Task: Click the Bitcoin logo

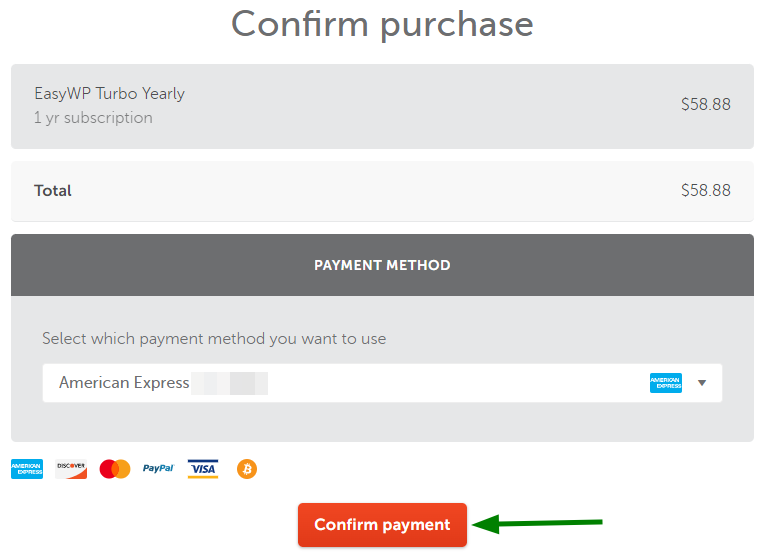Action: 247,469
